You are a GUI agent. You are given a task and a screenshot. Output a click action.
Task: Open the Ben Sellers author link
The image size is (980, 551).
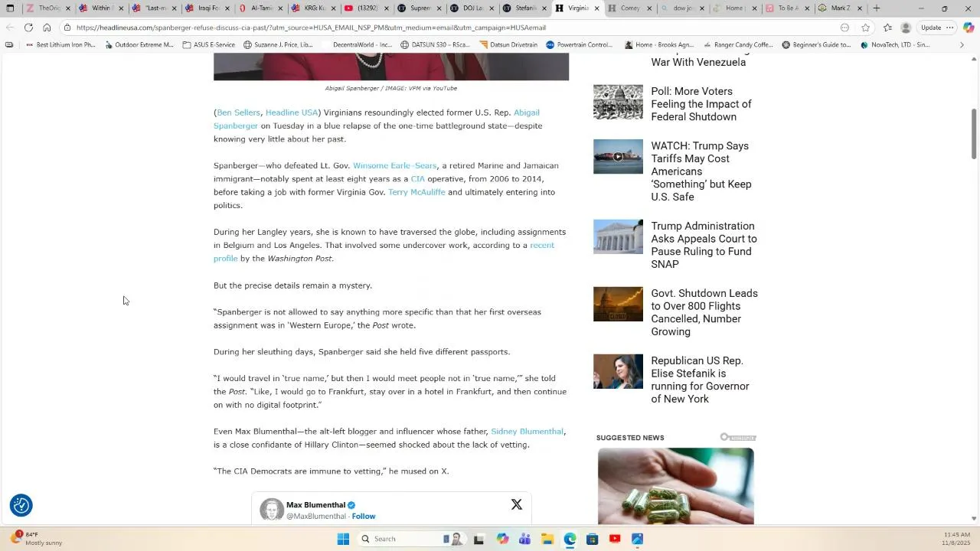click(238, 112)
